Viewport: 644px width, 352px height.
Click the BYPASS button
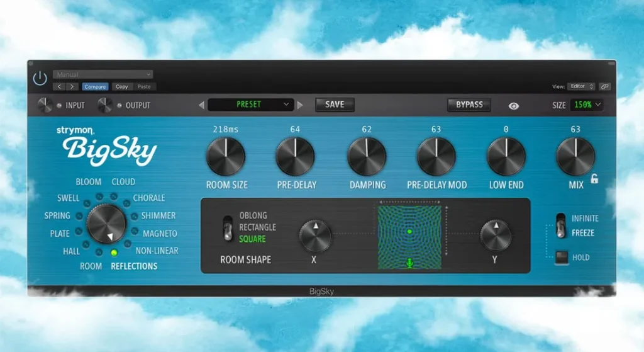pyautogui.click(x=469, y=105)
